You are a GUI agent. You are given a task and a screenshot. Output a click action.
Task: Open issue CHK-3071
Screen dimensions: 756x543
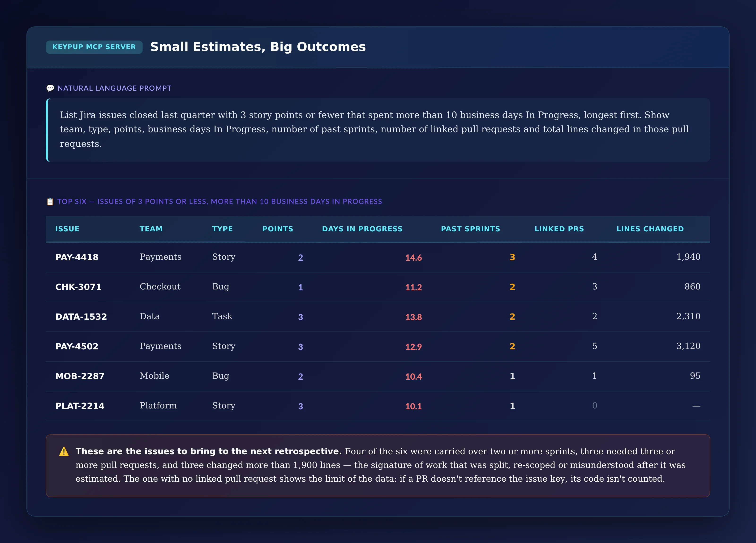(x=78, y=287)
